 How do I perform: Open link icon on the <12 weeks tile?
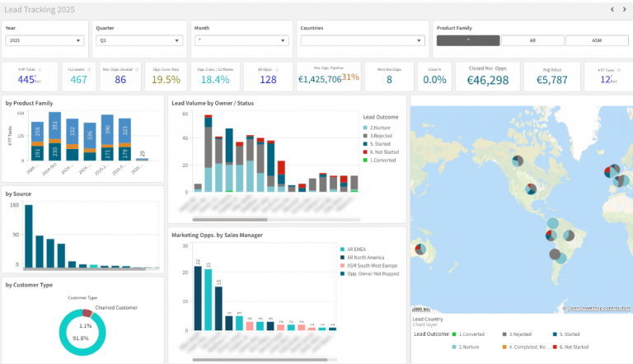89,70
